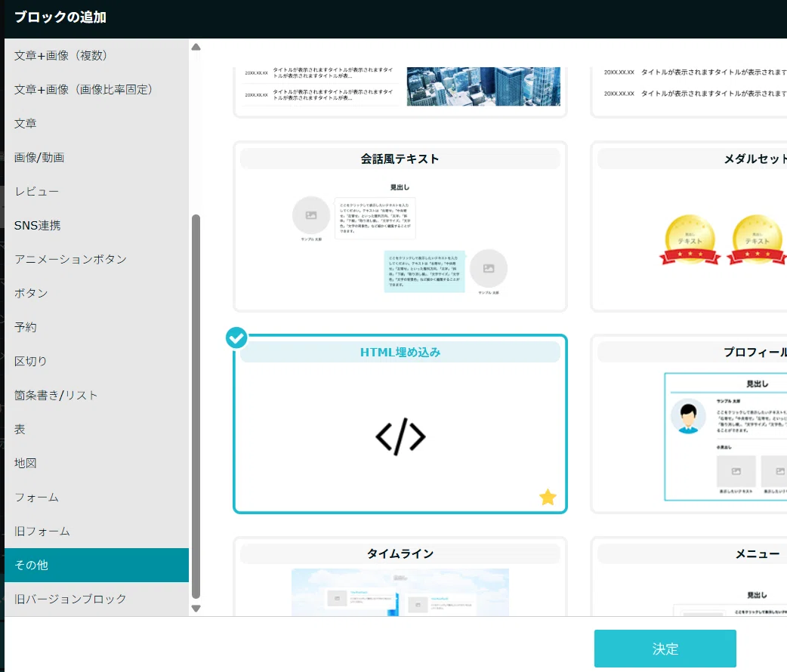The image size is (787, 672).
Task: Click the code brackets icon in HTML埋め込み
Action: point(400,436)
